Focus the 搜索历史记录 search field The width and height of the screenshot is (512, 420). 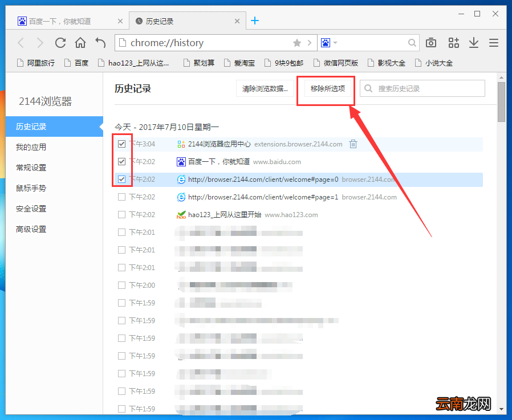tap(422, 88)
